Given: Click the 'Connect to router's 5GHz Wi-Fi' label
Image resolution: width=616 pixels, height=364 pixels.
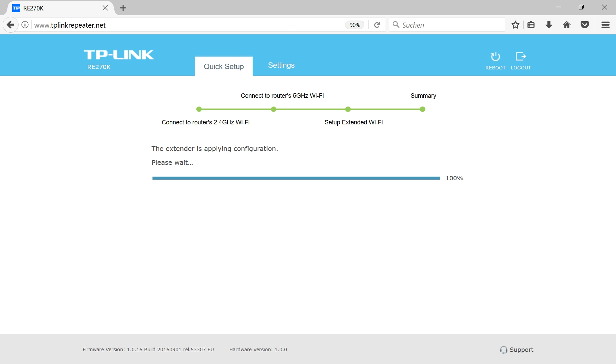Looking at the screenshot, I should tap(282, 96).
